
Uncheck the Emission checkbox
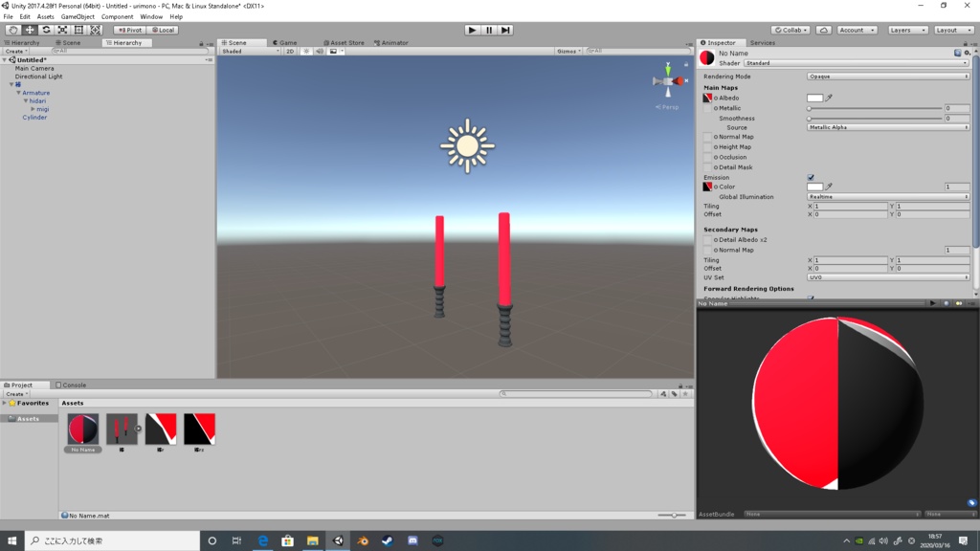point(811,177)
